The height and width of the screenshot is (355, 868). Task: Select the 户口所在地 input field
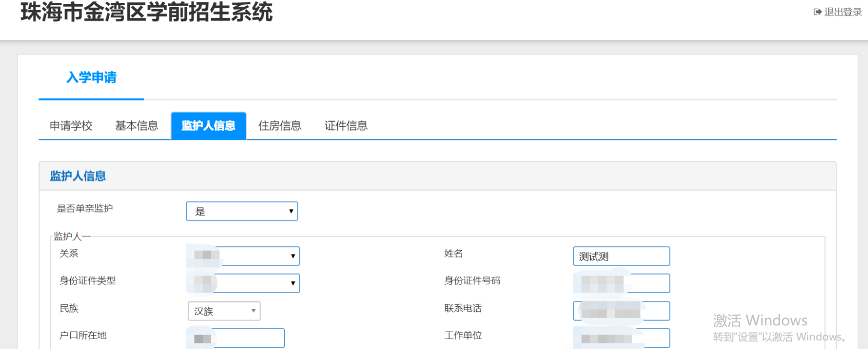click(x=236, y=338)
